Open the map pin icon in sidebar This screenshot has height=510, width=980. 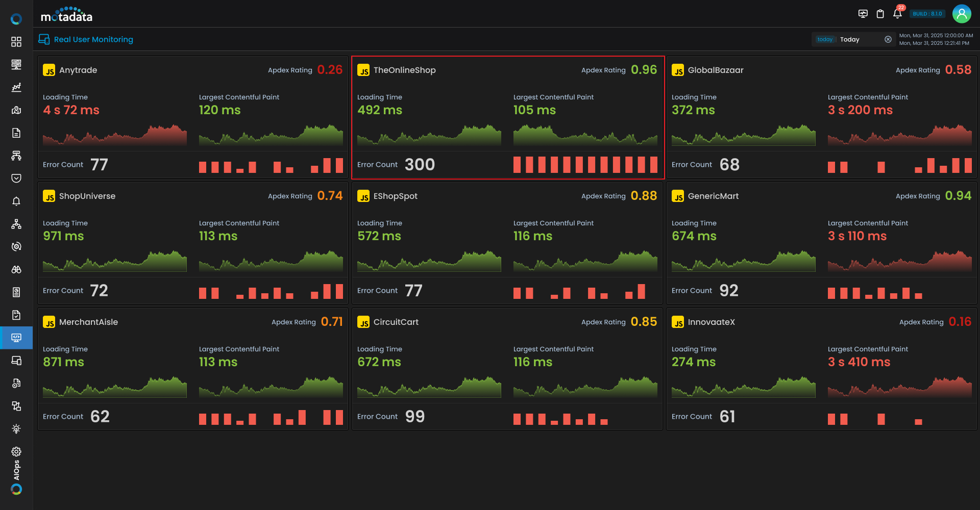click(16, 110)
